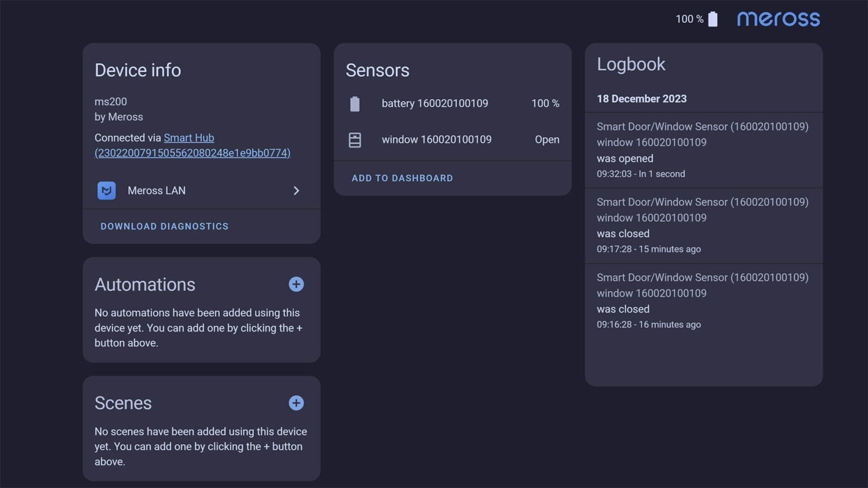This screenshot has width=868, height=488.
Task: Open the 09:32:03 was opened log entry
Action: pos(703,150)
